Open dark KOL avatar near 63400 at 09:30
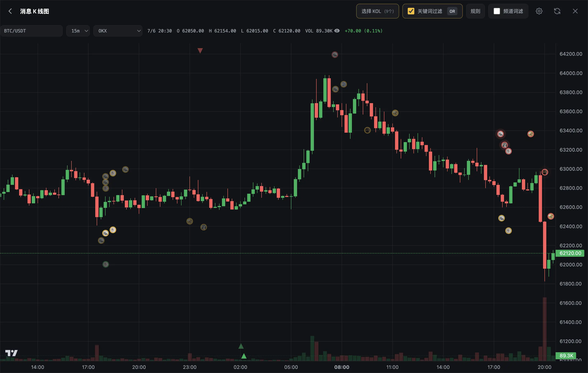The width and height of the screenshot is (588, 373). click(367, 130)
